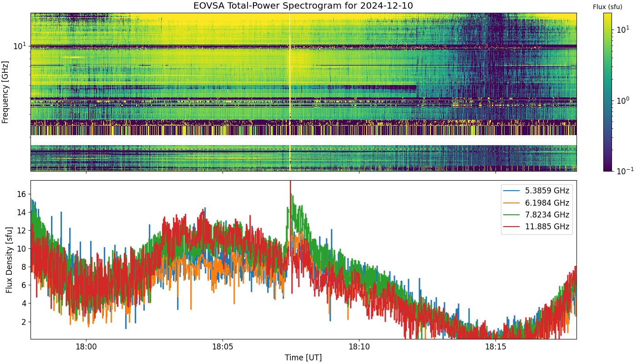This screenshot has height=364, width=637.
Task: Click the flux density tick label 8
Action: pyautogui.click(x=25, y=267)
